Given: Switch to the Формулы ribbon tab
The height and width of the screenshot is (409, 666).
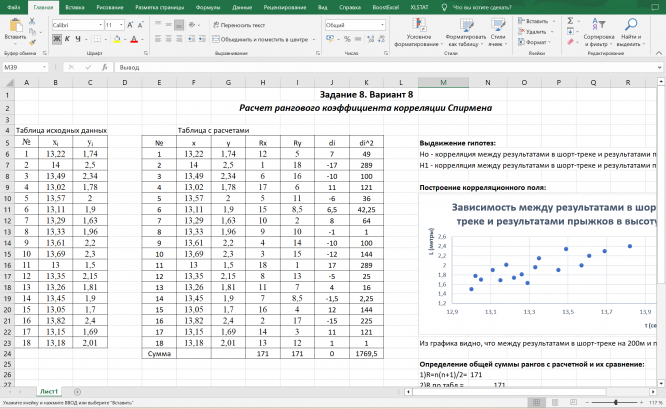Looking at the screenshot, I should tap(209, 6).
